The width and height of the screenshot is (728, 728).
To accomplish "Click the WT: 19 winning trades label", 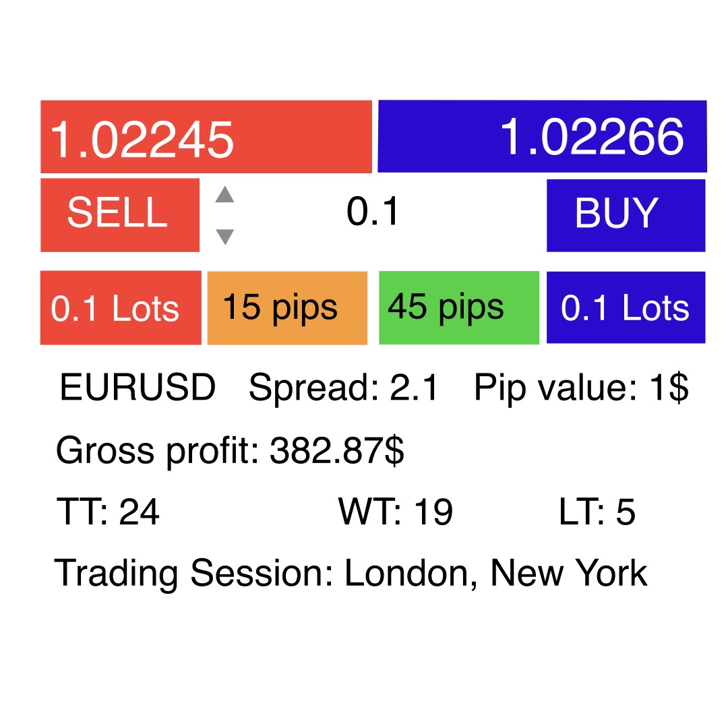I will [x=396, y=512].
